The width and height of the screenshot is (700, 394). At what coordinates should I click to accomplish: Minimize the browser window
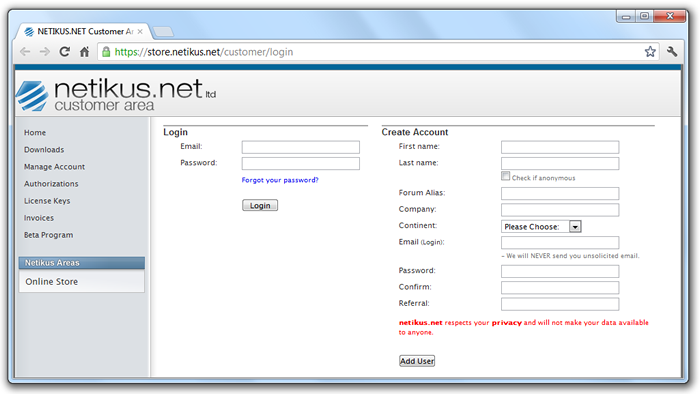pyautogui.click(x=626, y=17)
